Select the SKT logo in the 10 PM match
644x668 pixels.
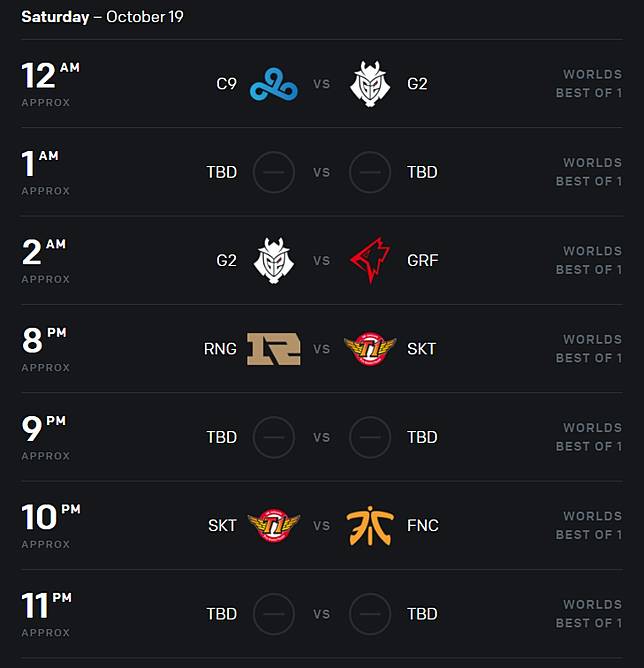(x=273, y=525)
